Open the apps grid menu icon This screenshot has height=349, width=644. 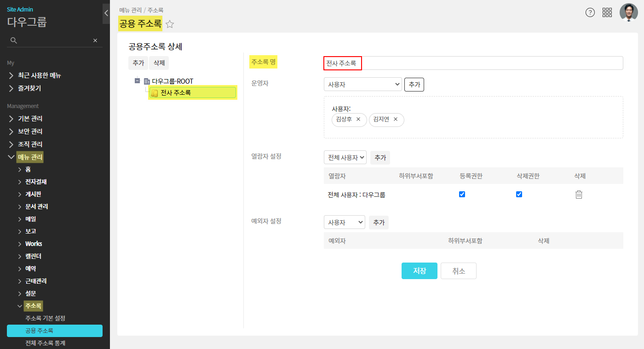coord(607,12)
